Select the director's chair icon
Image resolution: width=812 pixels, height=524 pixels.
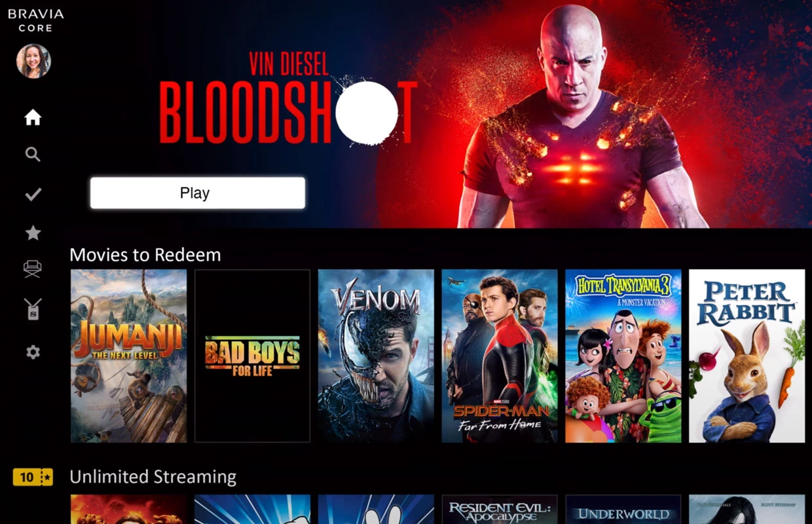point(33,269)
